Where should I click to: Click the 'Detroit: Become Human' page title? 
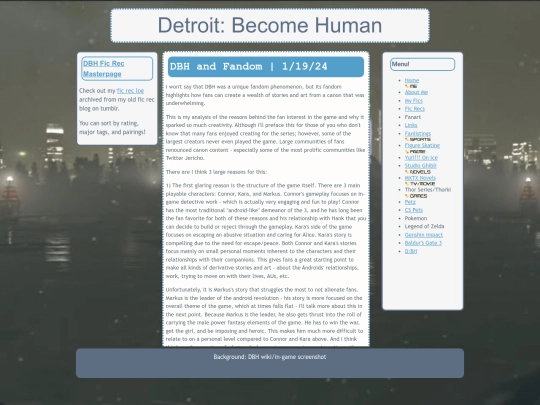tap(270, 25)
